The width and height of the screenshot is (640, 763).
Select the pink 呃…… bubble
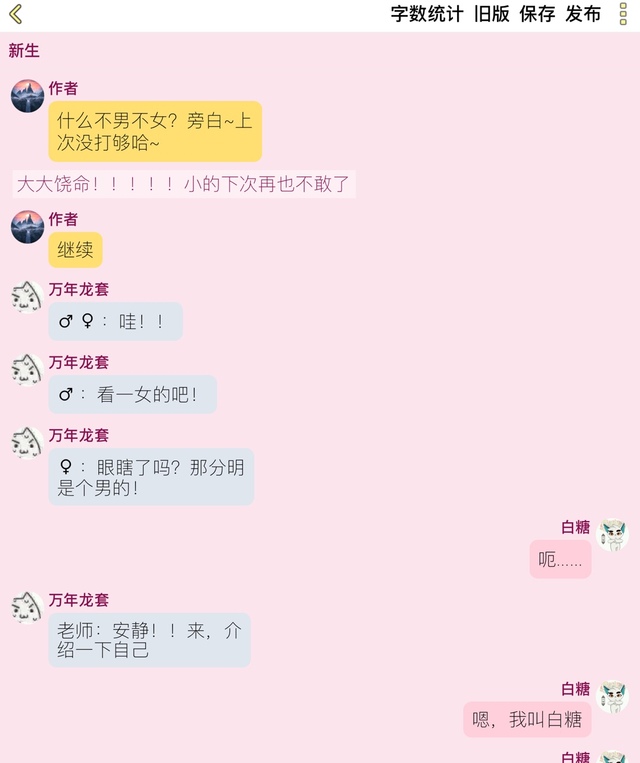(x=560, y=559)
